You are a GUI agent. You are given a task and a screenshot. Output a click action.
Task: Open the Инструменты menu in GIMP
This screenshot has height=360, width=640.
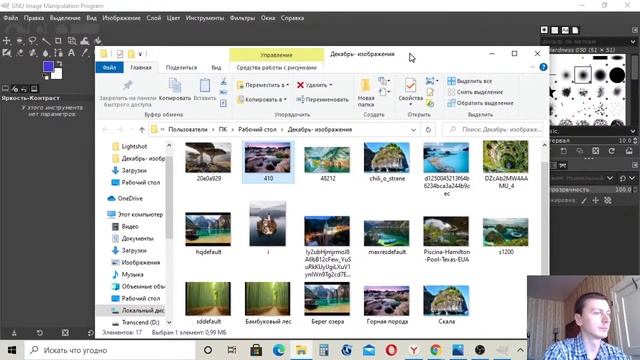coord(204,18)
